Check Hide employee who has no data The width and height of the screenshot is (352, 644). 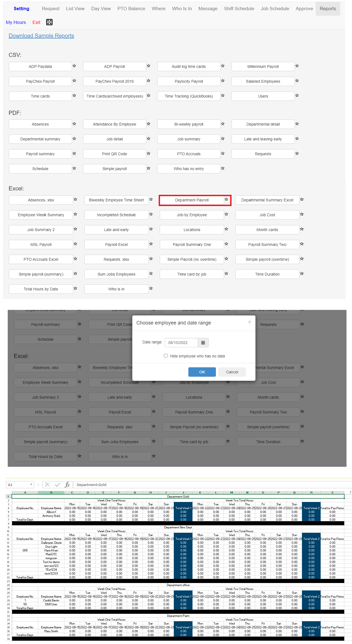pyautogui.click(x=166, y=356)
